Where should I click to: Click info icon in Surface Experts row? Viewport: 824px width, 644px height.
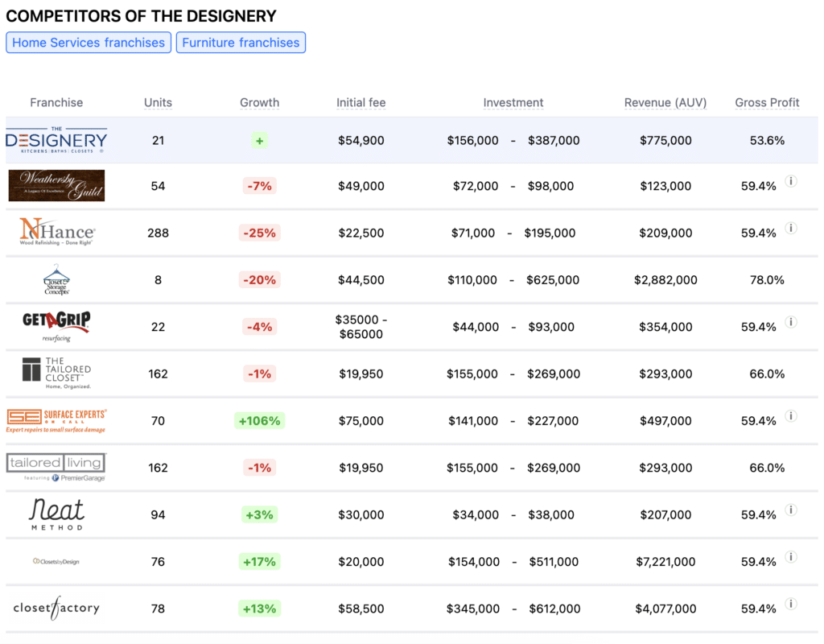(x=791, y=416)
